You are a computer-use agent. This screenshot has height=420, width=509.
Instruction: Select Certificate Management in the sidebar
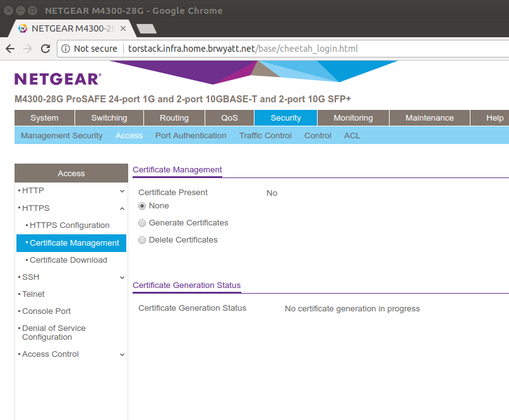[71, 243]
